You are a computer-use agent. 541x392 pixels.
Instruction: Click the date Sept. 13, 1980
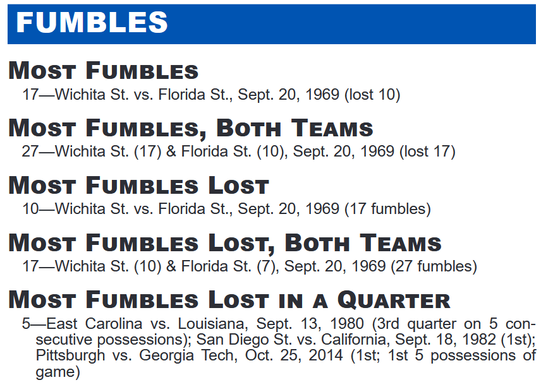pos(310,323)
